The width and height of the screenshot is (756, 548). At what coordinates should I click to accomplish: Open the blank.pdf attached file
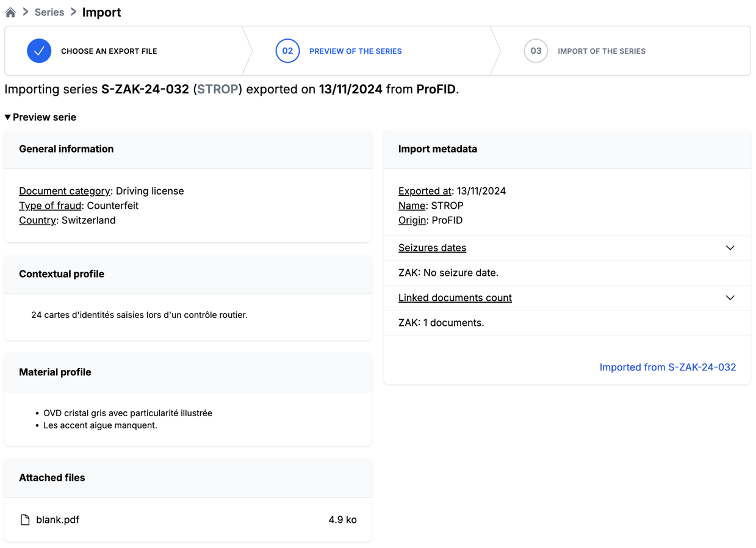pos(57,520)
